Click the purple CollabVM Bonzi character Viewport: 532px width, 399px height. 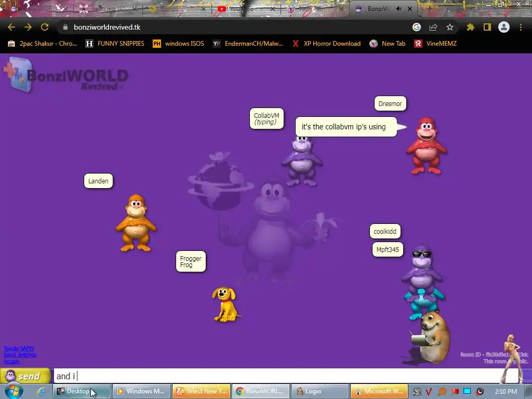click(x=302, y=161)
